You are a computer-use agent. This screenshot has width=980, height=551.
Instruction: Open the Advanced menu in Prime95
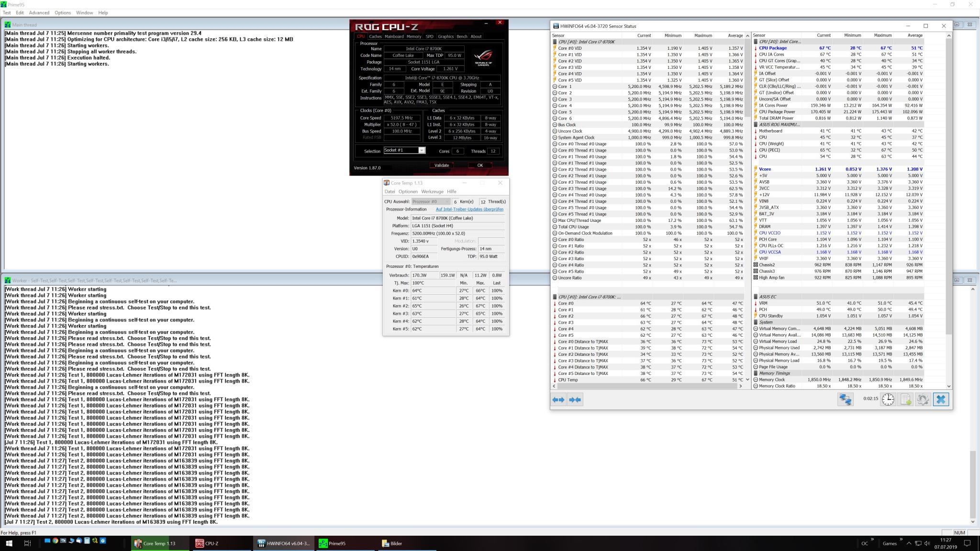(x=39, y=12)
